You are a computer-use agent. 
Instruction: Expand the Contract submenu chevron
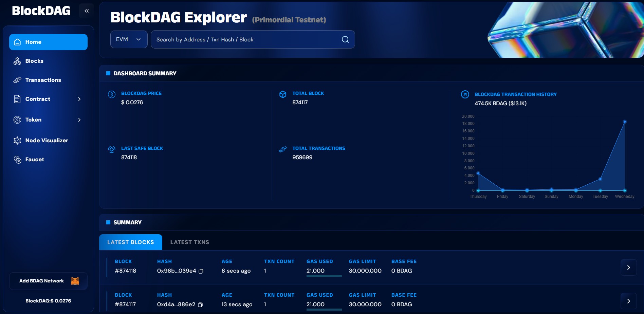click(x=79, y=99)
